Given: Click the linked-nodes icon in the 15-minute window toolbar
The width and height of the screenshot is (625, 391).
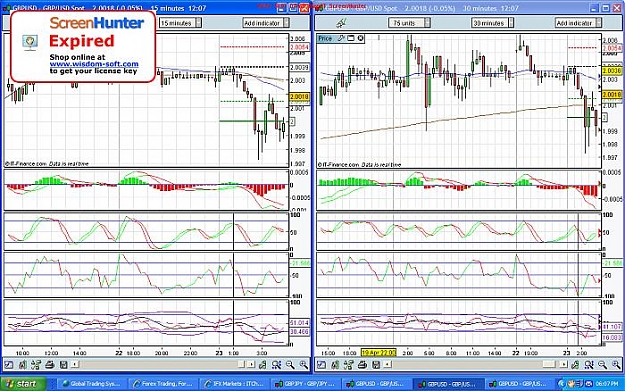Looking at the screenshot, I should coord(36,364).
